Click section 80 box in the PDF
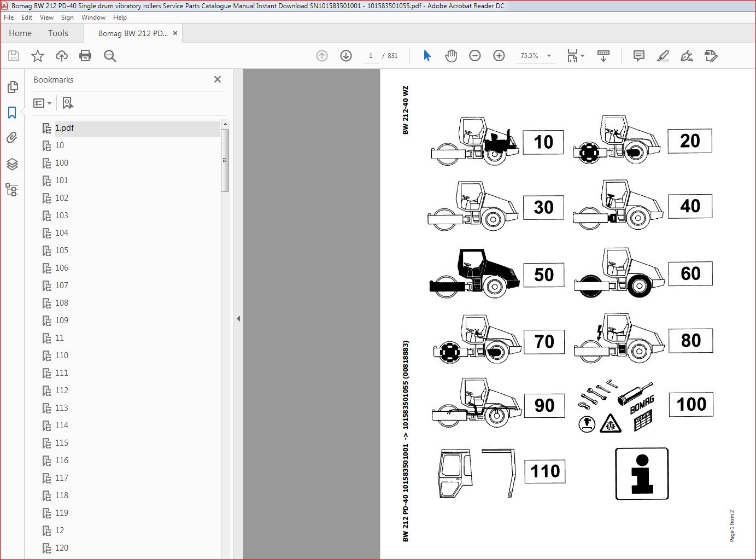The image size is (756, 560). click(691, 341)
